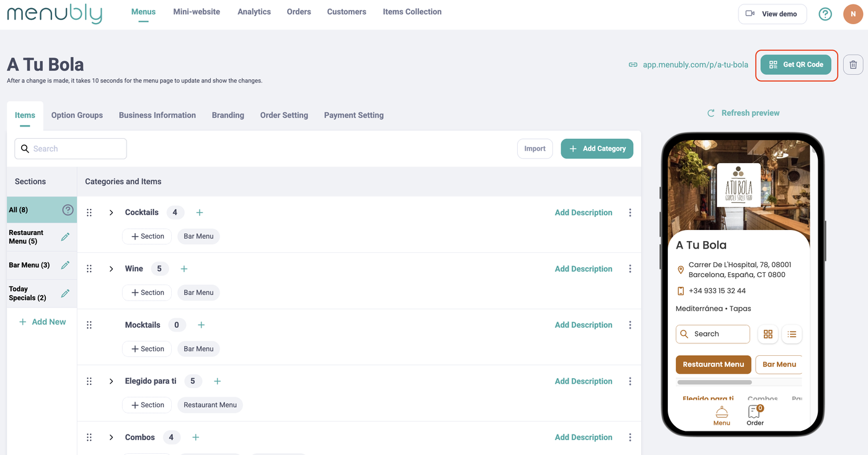The height and width of the screenshot is (455, 868).
Task: Switch to Order Setting tab
Action: (x=284, y=115)
